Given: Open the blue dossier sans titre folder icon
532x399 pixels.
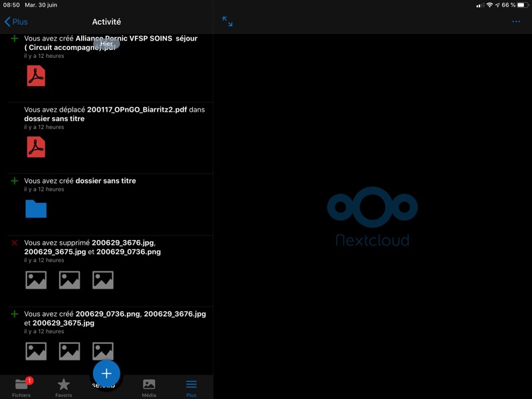Looking at the screenshot, I should (x=36, y=209).
